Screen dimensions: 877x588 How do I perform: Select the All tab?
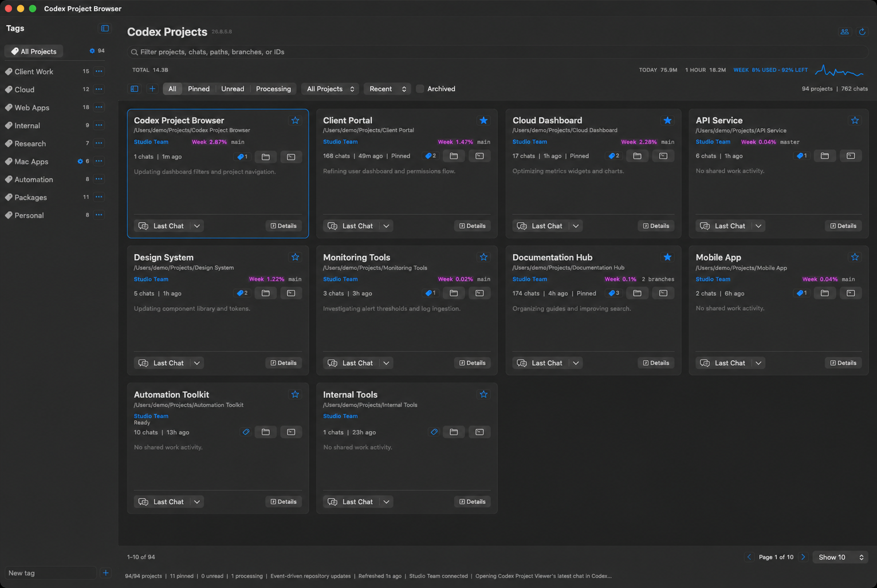[x=172, y=89]
